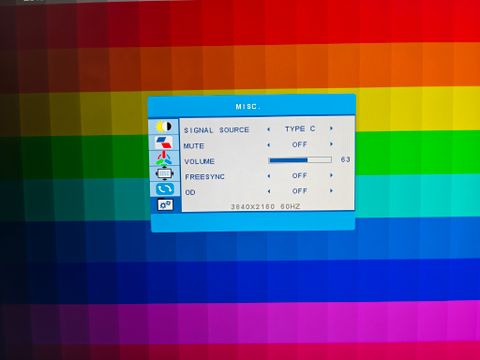
Task: Click OD left arrow
Action: pos(269,191)
